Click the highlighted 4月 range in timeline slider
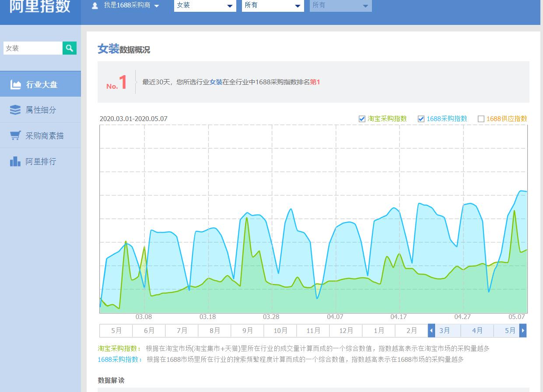 (477, 330)
